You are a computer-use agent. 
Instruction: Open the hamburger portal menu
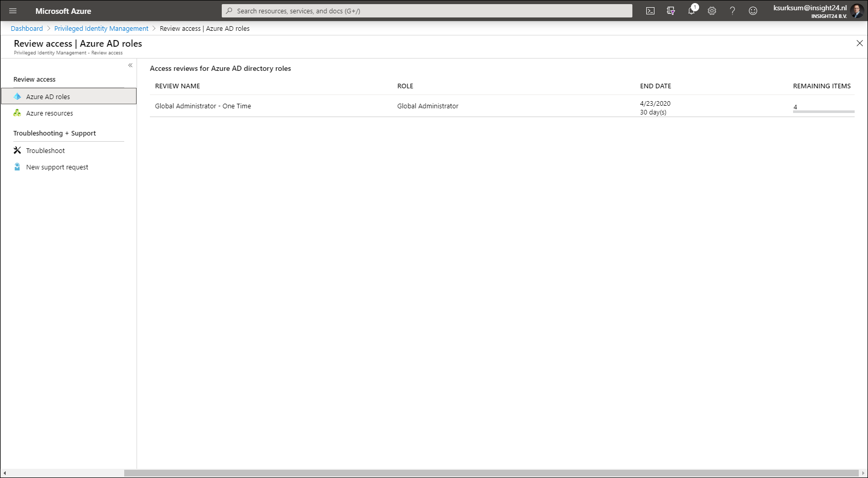[x=13, y=11]
